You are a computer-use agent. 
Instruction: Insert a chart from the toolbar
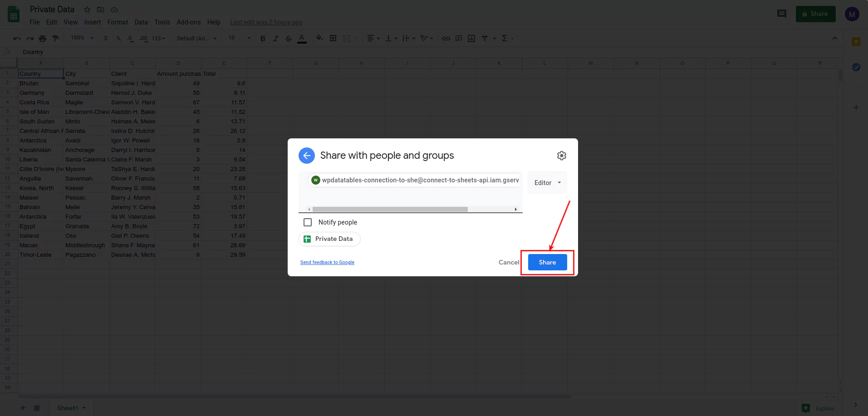pos(471,38)
